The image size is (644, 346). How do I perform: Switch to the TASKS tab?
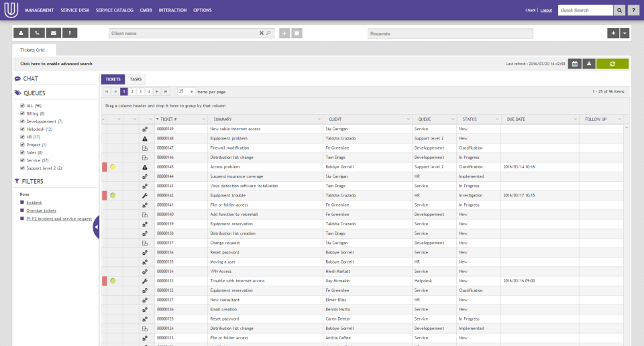click(136, 79)
